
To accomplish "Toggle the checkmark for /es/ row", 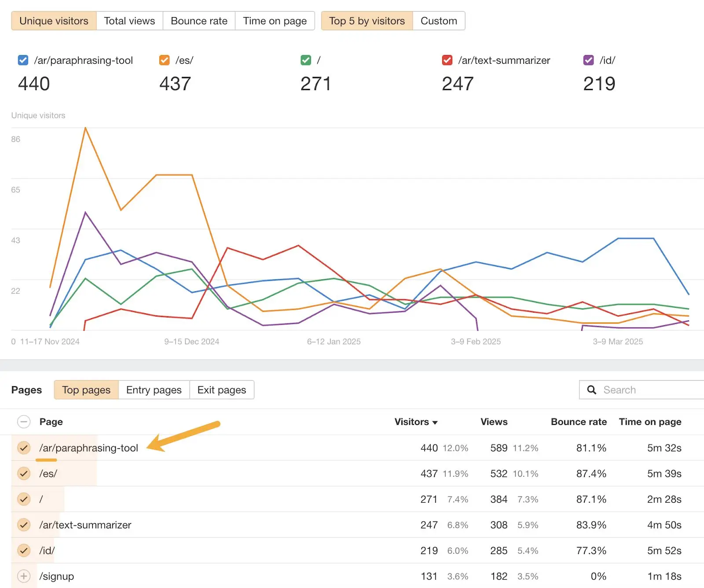I will (24, 473).
